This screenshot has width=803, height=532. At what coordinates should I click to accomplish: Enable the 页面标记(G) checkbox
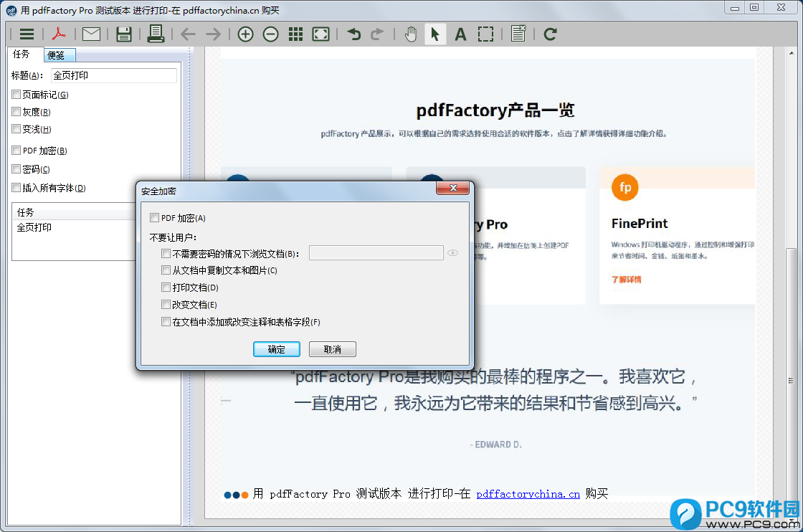16,94
